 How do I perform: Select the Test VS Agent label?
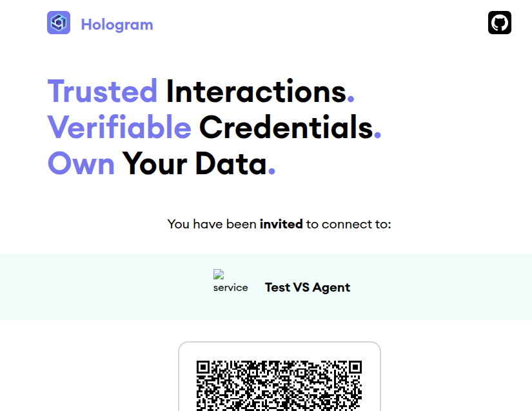(307, 287)
